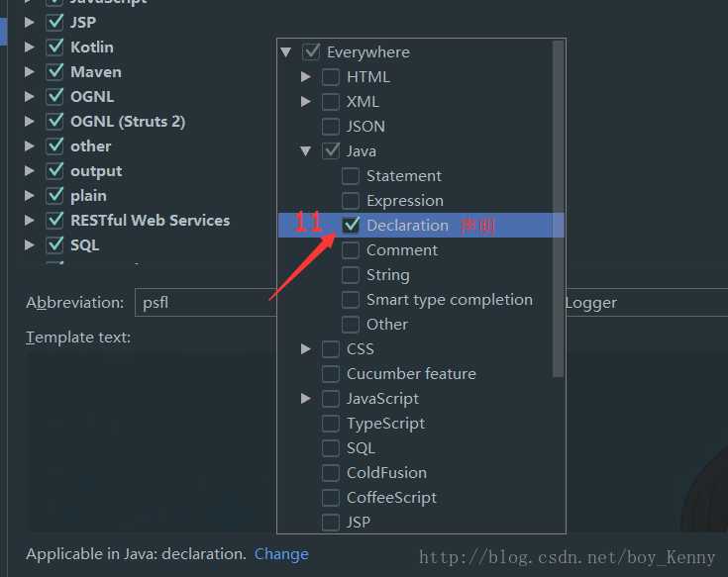
Task: Tick the Expression context checkbox
Action: click(351, 201)
